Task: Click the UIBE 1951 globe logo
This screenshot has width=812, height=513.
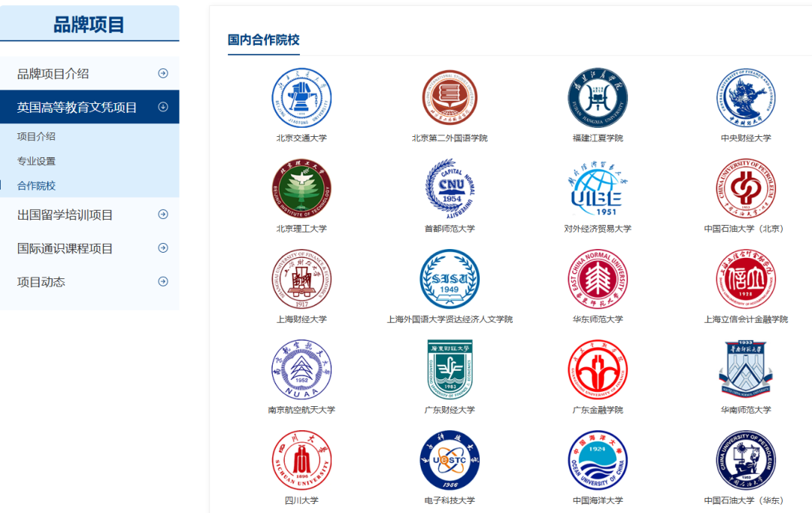Action: tap(598, 189)
